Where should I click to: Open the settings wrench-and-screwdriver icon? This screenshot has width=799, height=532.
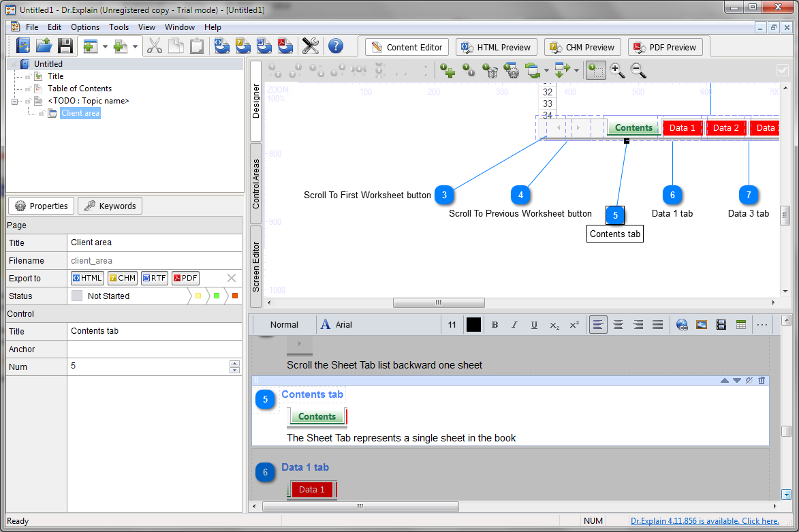click(x=310, y=46)
